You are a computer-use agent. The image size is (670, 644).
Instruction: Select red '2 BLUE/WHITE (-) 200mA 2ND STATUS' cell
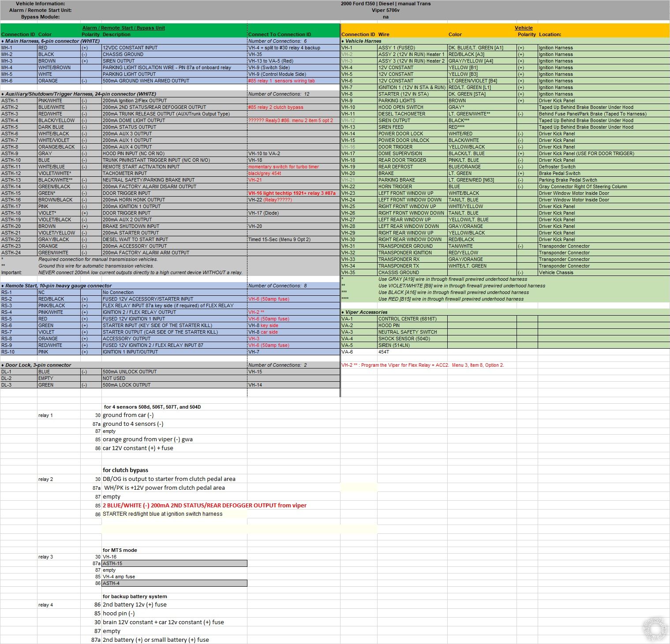[x=205, y=505]
